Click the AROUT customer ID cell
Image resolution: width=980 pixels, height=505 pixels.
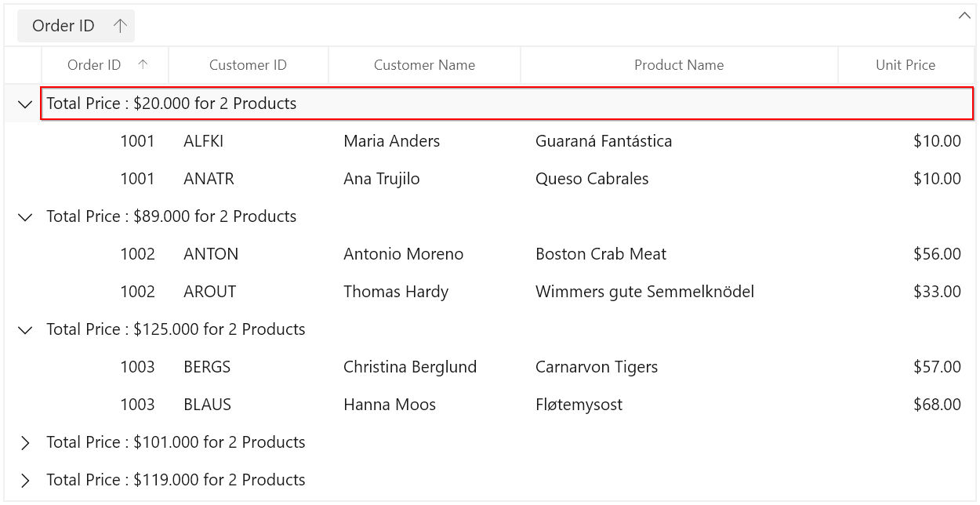click(249, 292)
